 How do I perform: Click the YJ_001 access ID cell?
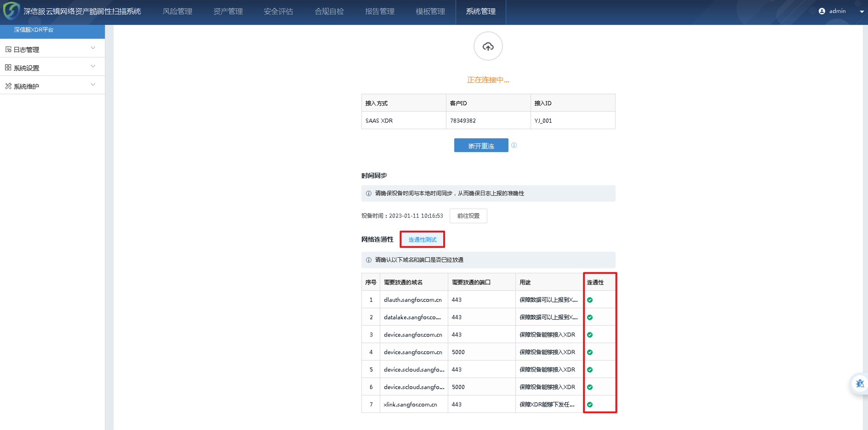(573, 120)
